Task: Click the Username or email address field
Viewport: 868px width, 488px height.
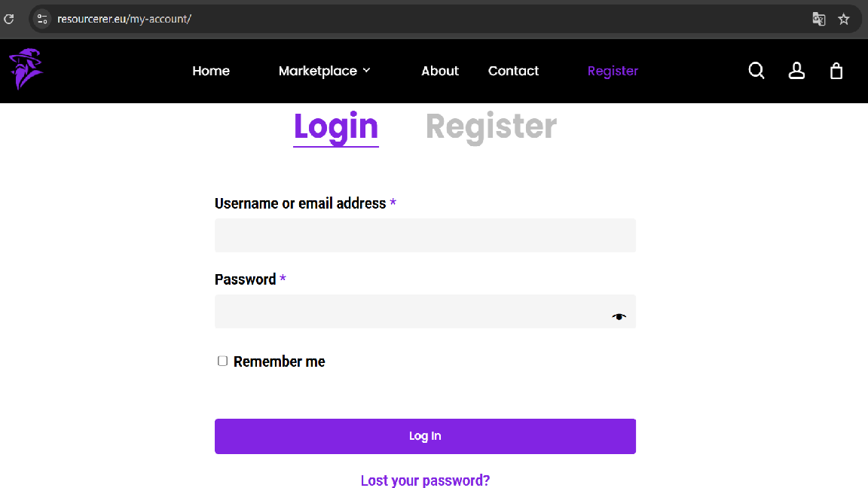Action: pyautogui.click(x=425, y=235)
